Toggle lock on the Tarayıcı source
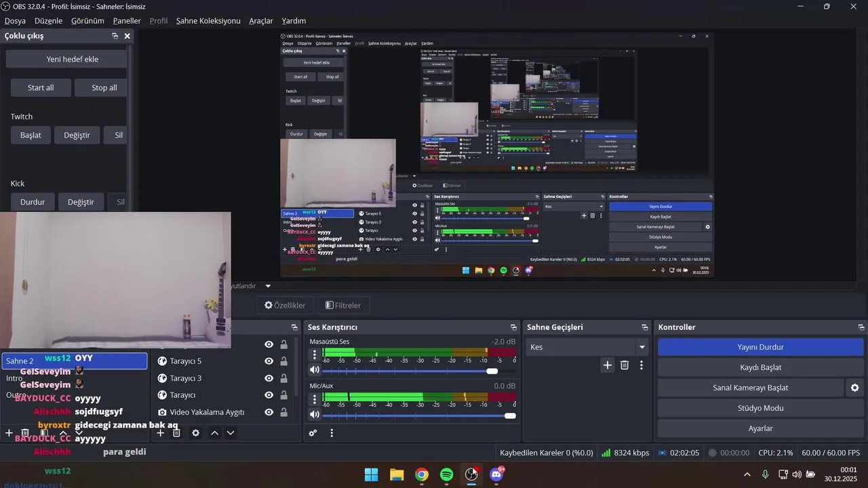Viewport: 868px width, 488px height. tap(283, 395)
